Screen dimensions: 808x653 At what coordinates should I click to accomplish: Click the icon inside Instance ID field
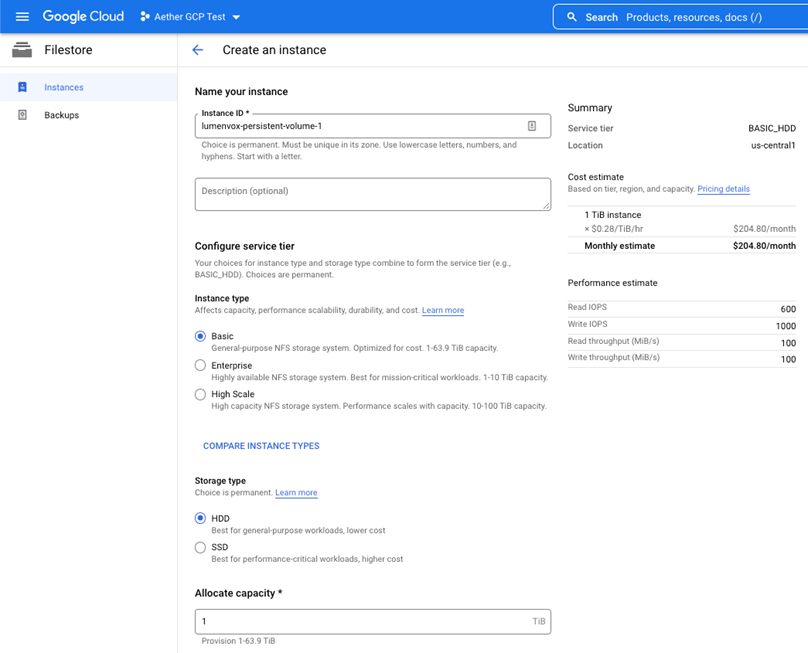(532, 126)
